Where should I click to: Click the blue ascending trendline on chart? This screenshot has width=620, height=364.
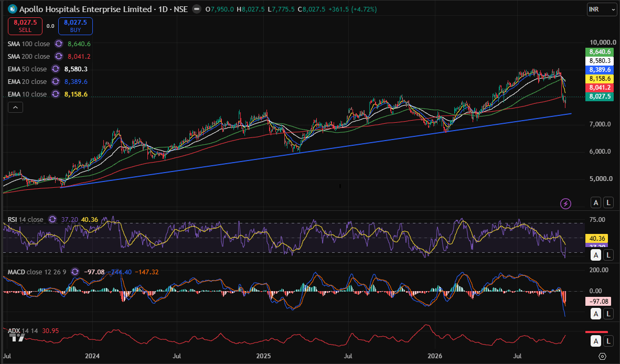(x=316, y=151)
